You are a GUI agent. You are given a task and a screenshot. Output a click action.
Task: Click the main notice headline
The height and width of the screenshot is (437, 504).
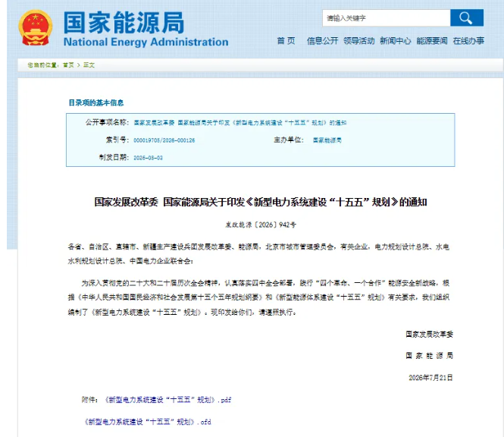pyautogui.click(x=261, y=202)
